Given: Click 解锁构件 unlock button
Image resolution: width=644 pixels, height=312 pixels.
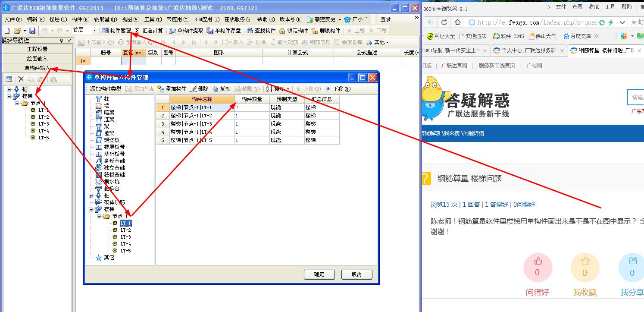Looking at the screenshot, I should point(326,31).
